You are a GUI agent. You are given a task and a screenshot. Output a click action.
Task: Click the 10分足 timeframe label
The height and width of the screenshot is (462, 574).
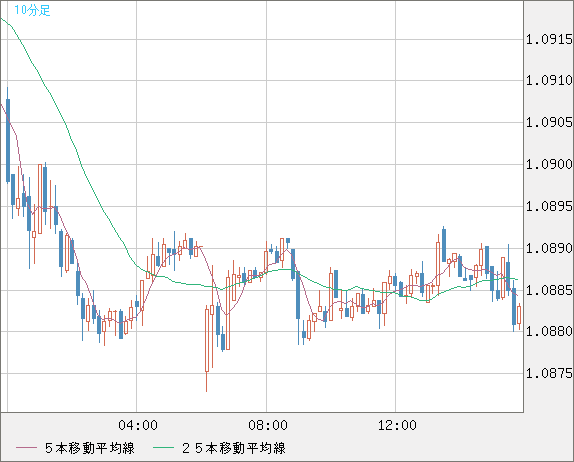coord(32,10)
